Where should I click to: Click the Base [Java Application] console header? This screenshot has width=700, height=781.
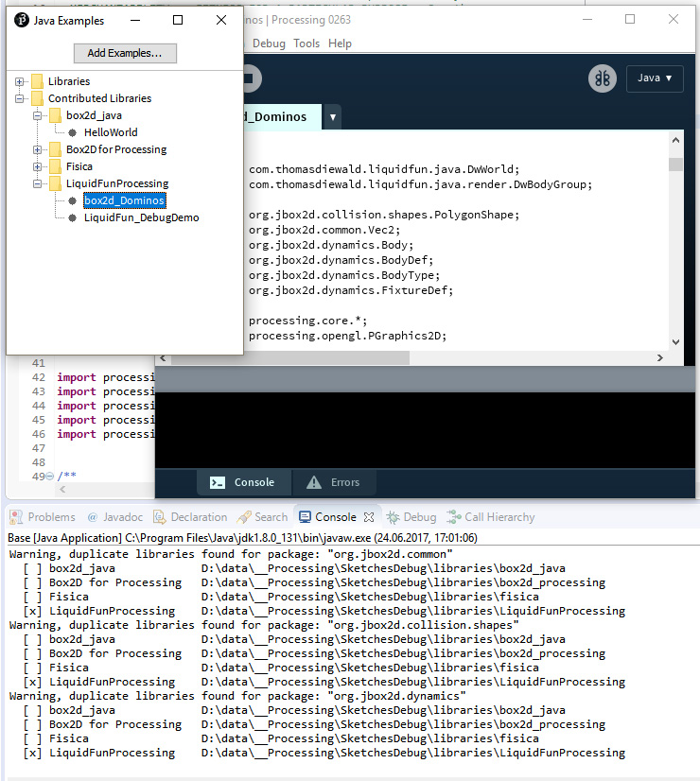click(242, 538)
